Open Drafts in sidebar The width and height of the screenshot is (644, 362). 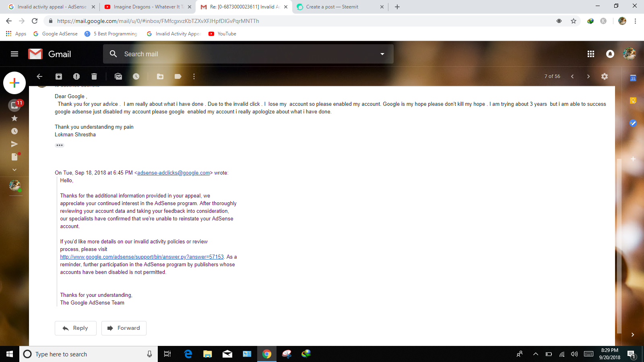[x=15, y=156]
